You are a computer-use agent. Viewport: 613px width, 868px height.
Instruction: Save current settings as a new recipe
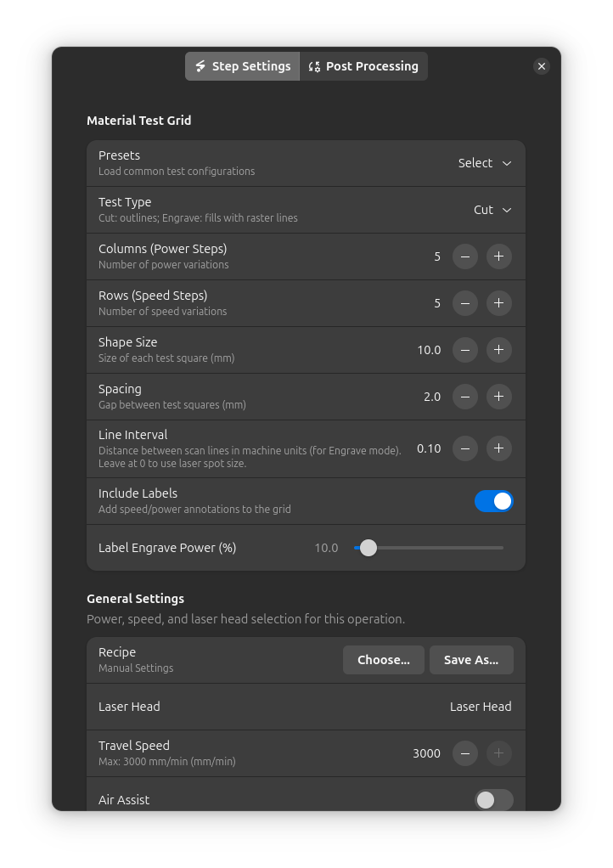pos(471,660)
